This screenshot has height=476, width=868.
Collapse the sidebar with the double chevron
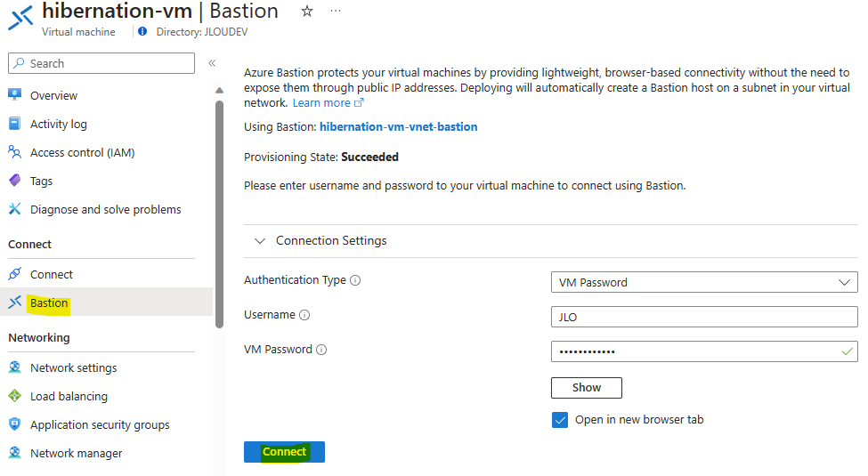coord(212,63)
